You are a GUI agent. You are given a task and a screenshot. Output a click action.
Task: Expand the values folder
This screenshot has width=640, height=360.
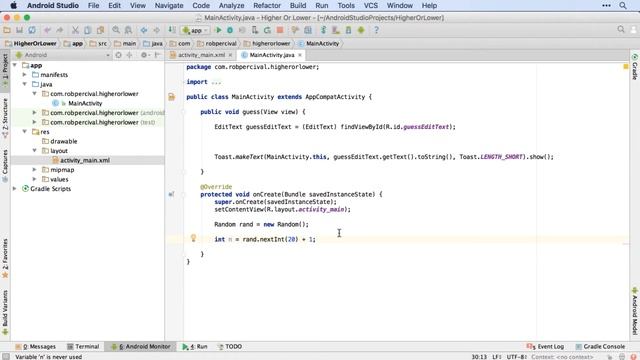coord(35,179)
